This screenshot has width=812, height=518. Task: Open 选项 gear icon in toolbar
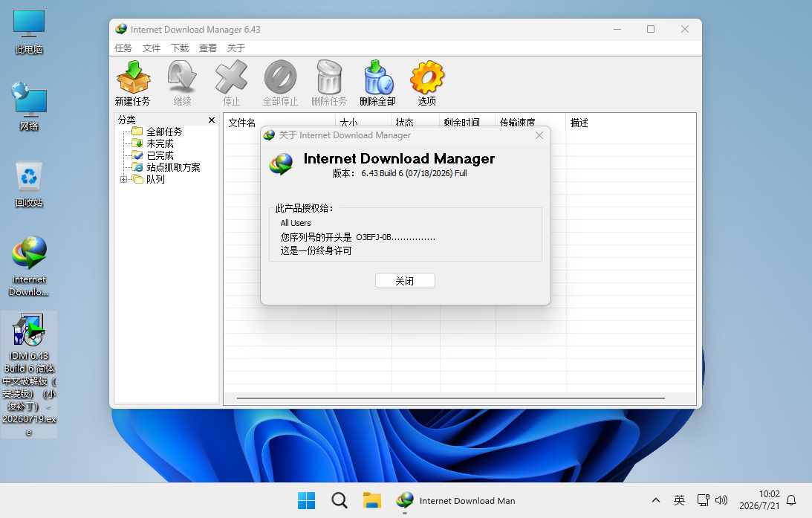point(426,83)
